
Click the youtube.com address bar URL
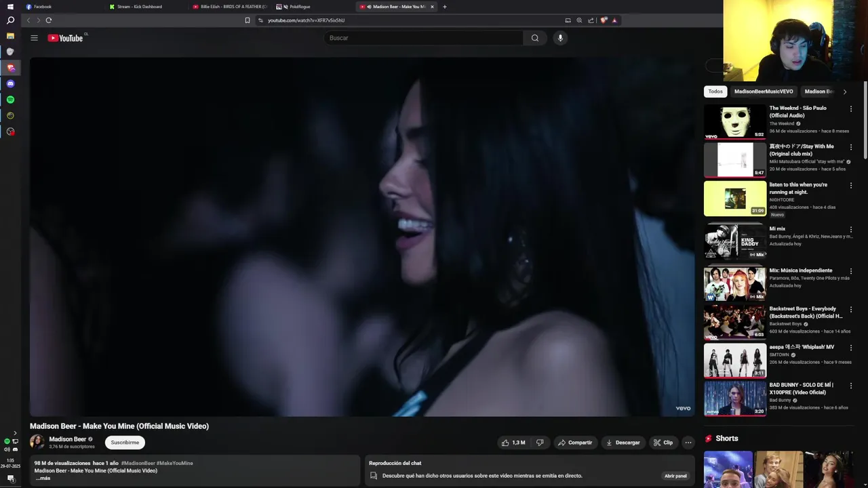tap(306, 20)
